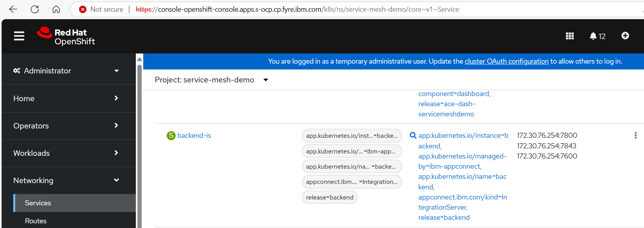Click the app.kubernetes.io/...=ibm-app... label chip
The width and height of the screenshot is (644, 228).
click(352, 151)
